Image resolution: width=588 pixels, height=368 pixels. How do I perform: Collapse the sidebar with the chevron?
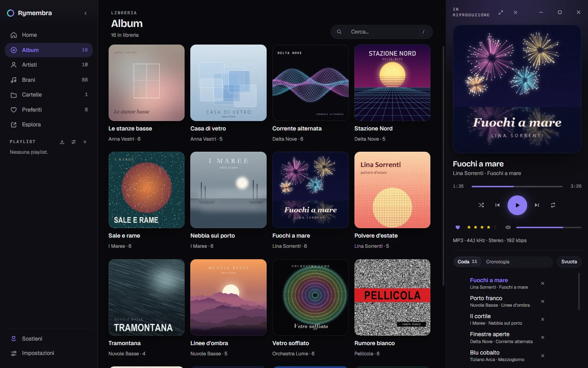pos(86,13)
